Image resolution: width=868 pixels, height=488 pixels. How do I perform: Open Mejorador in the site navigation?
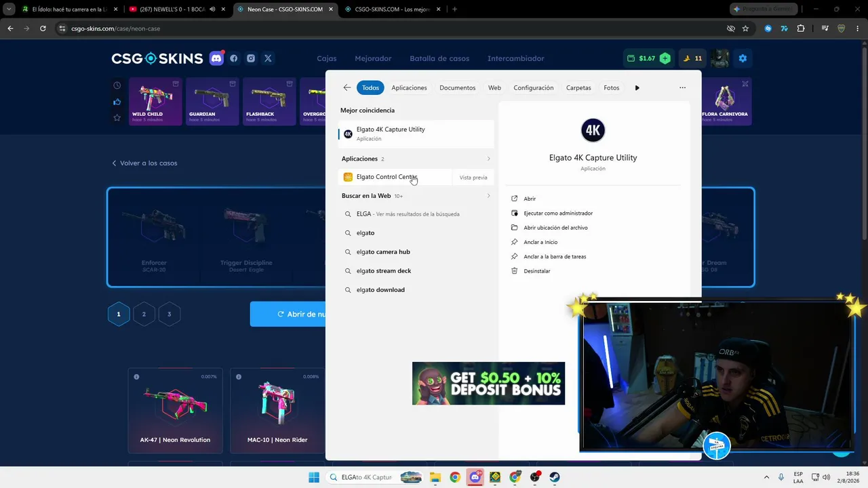point(373,58)
